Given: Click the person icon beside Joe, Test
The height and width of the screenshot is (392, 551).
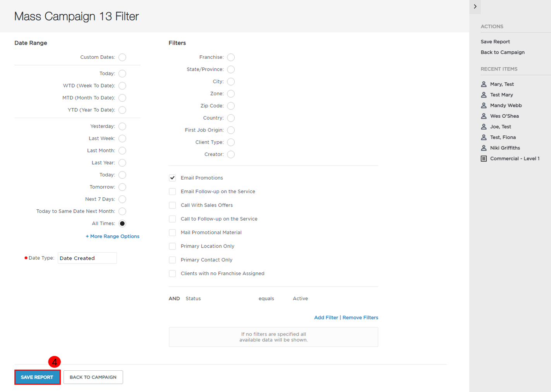Looking at the screenshot, I should click(484, 127).
